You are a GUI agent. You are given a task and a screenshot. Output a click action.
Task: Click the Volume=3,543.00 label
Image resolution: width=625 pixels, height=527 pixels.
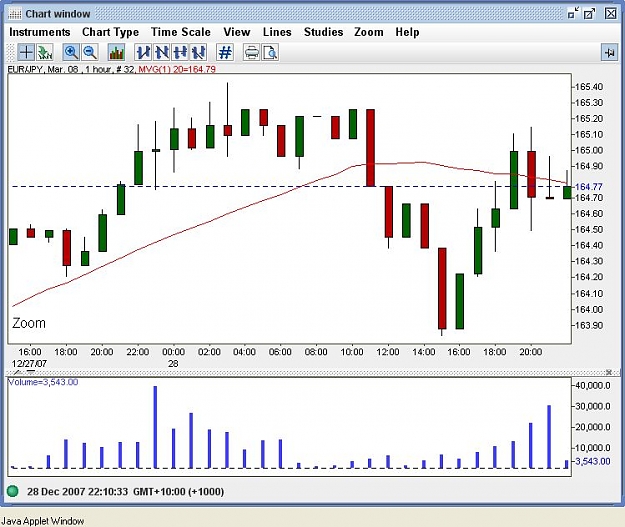43,382
